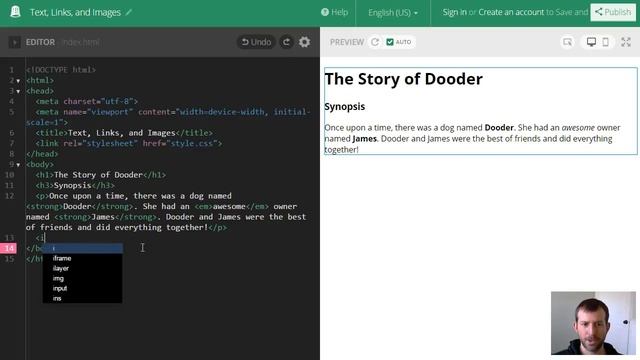
Task: Click the link stylesheet line 7
Action: click(x=129, y=143)
